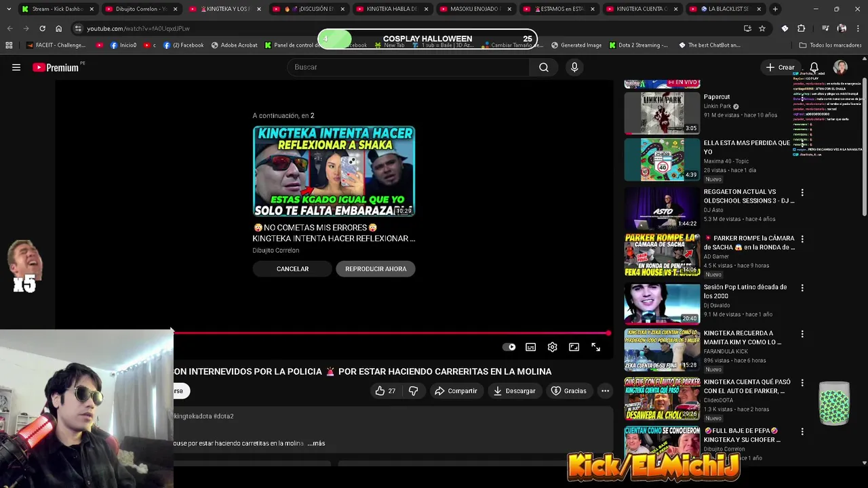This screenshot has height=488, width=868.
Task: Switch to the Stream - Kick Dashboard tab
Action: 58,9
